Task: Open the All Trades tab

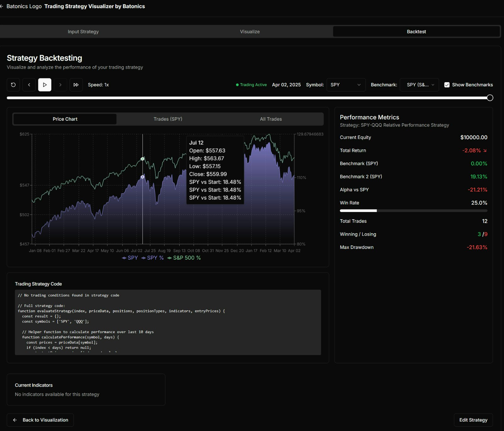Action: [x=271, y=119]
